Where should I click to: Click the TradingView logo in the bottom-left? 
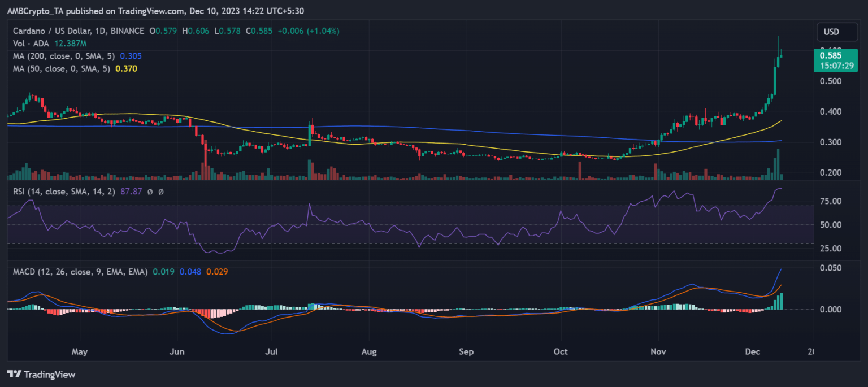click(41, 374)
